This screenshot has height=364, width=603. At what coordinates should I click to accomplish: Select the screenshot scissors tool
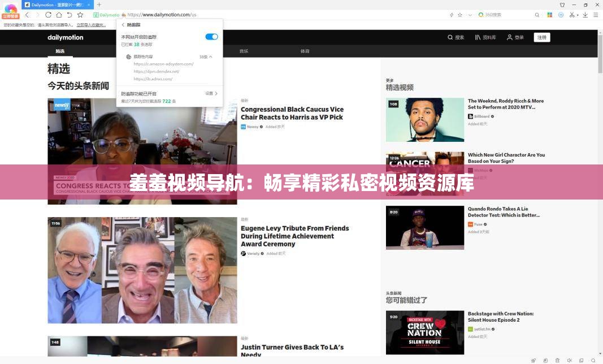[572, 15]
